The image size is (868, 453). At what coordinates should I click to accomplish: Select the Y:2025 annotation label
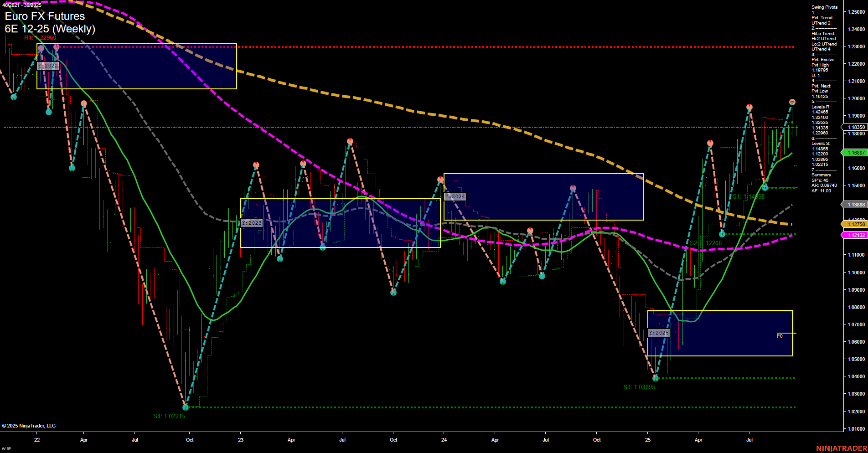659,333
